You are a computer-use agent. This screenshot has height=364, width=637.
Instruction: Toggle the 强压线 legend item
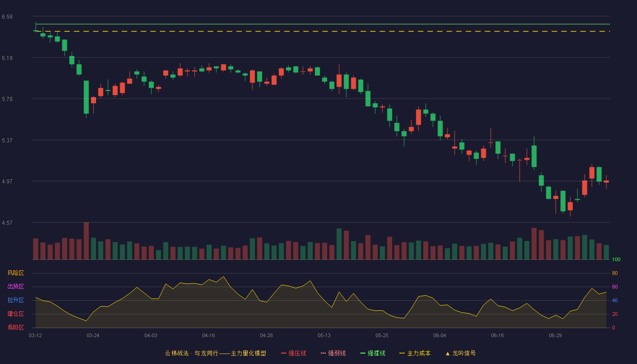[293, 353]
